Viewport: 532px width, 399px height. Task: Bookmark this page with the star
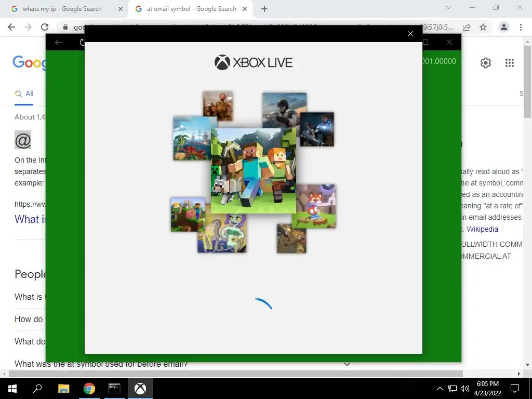point(483,27)
